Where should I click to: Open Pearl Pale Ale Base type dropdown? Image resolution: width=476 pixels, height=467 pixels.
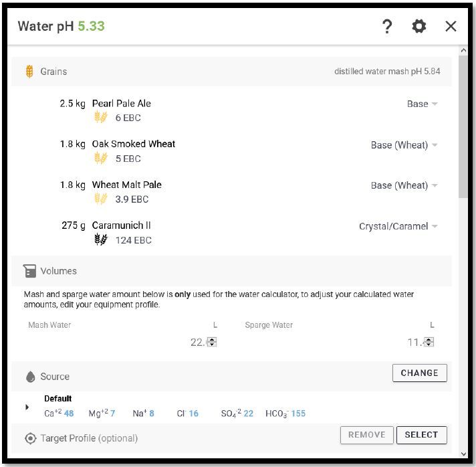click(x=423, y=104)
